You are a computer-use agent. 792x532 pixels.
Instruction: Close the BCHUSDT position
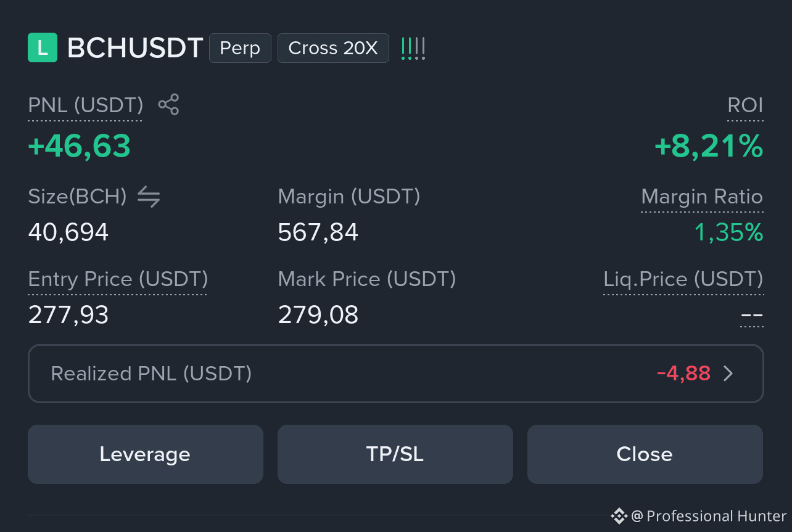[x=645, y=454]
